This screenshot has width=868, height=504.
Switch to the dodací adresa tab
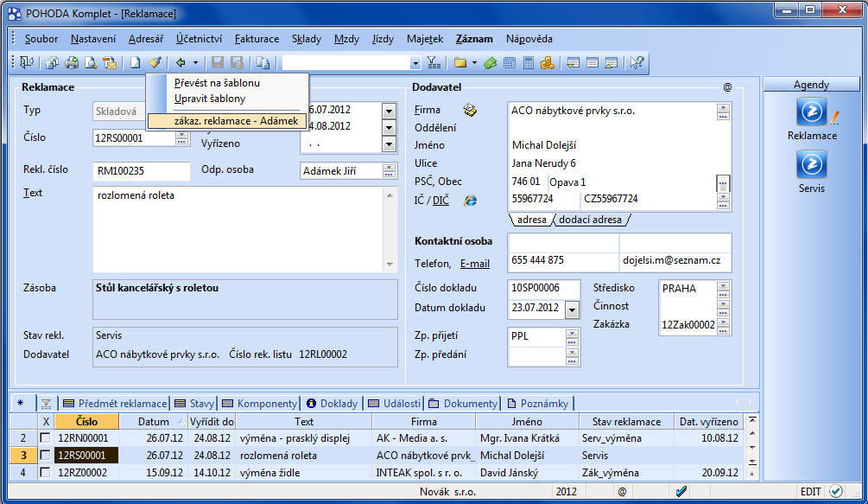pos(590,220)
